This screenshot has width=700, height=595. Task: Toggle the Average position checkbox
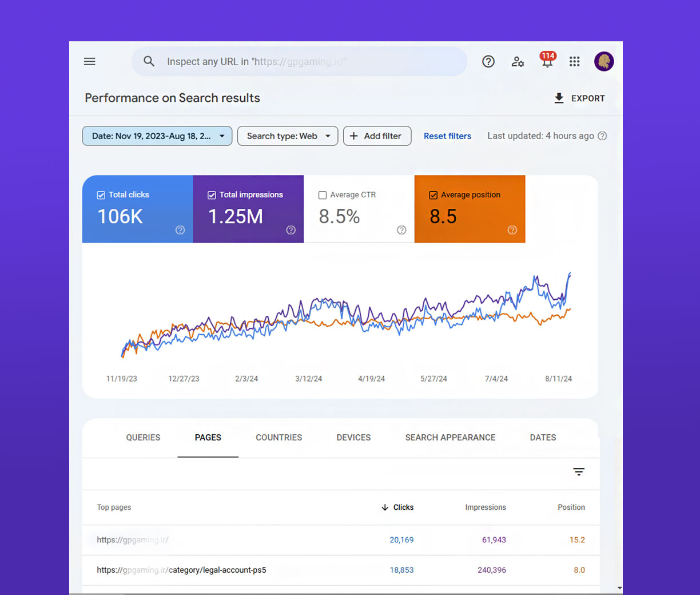(x=433, y=195)
